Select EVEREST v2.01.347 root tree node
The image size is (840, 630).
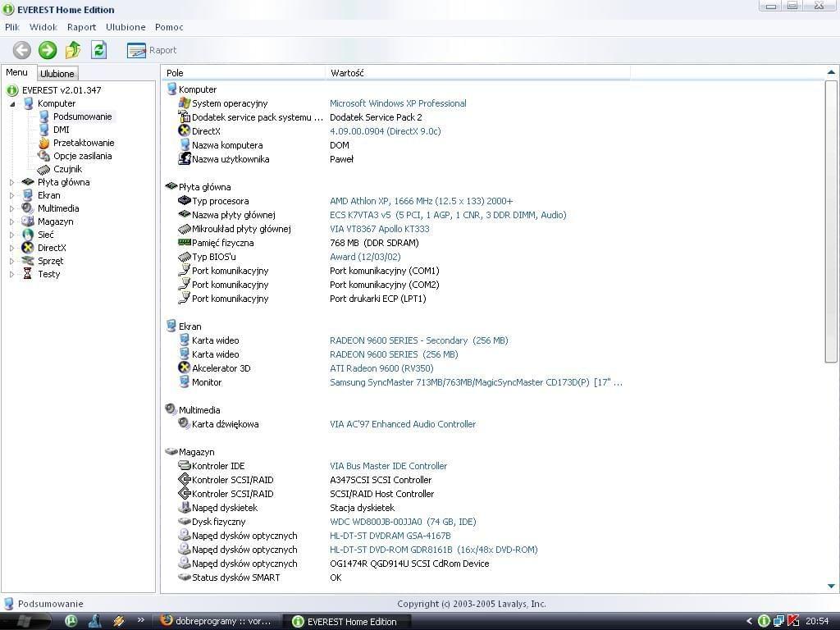(62, 90)
